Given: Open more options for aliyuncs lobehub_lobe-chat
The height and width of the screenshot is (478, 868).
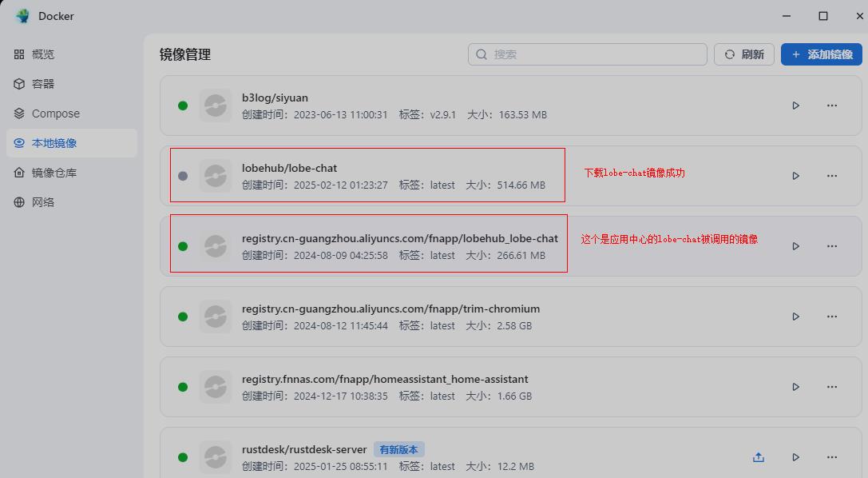Looking at the screenshot, I should coord(832,246).
